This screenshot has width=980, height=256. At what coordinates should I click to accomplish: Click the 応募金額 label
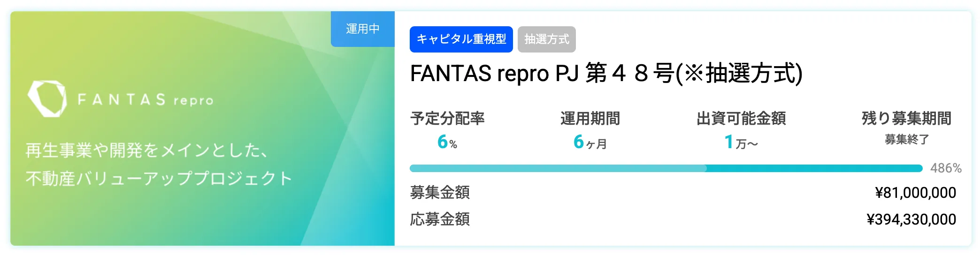[440, 219]
